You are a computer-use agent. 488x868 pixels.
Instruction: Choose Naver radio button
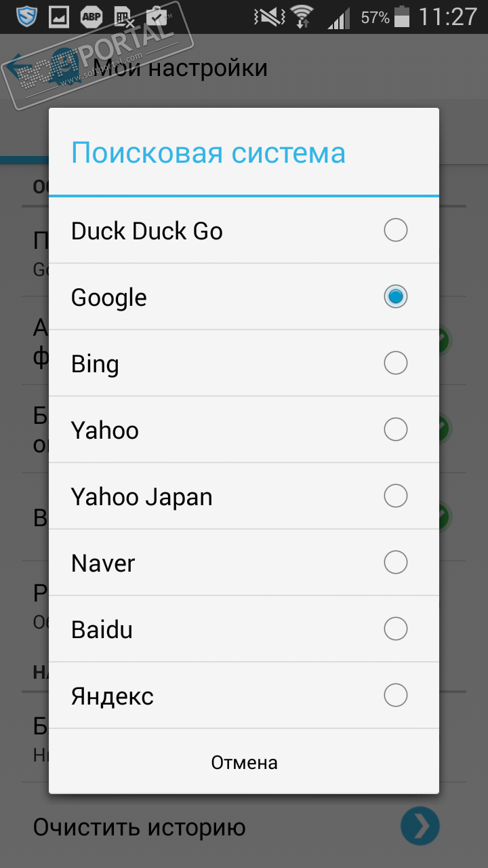coord(396,563)
